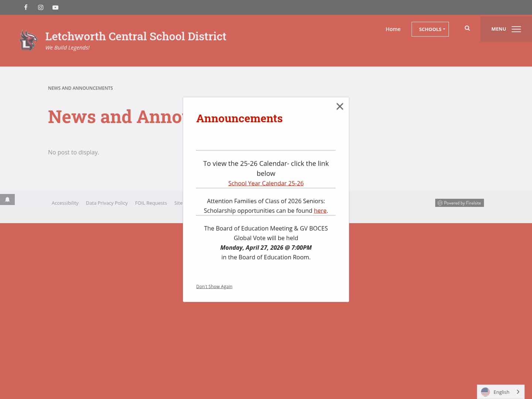Open the FOIL Requests page
Screen dimensions: 532x399
tap(151, 203)
